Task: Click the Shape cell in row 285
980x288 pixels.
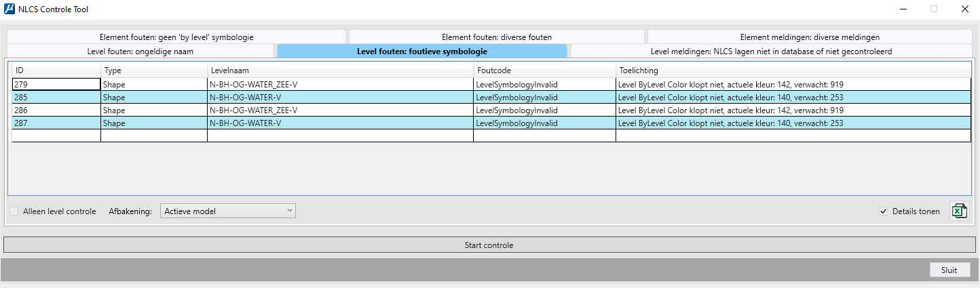Action: click(x=154, y=97)
